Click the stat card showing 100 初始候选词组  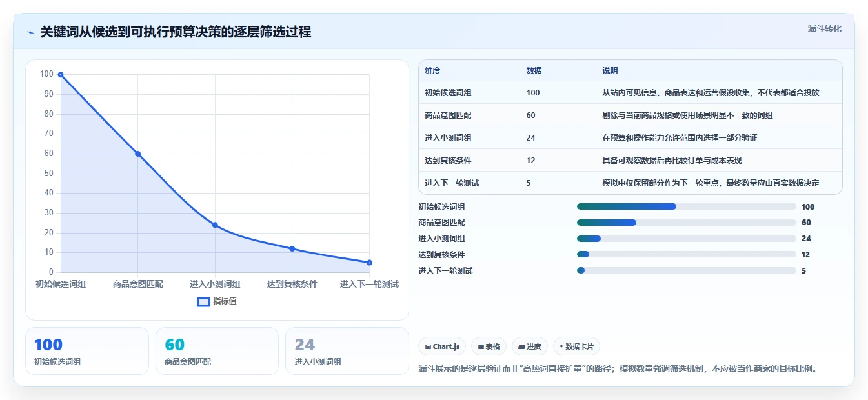coord(87,351)
